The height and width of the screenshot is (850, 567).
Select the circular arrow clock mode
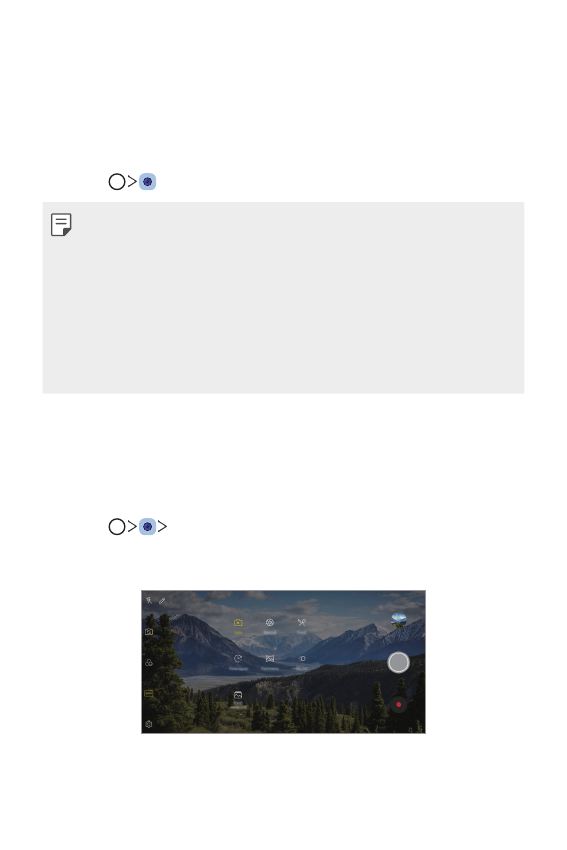(238, 659)
